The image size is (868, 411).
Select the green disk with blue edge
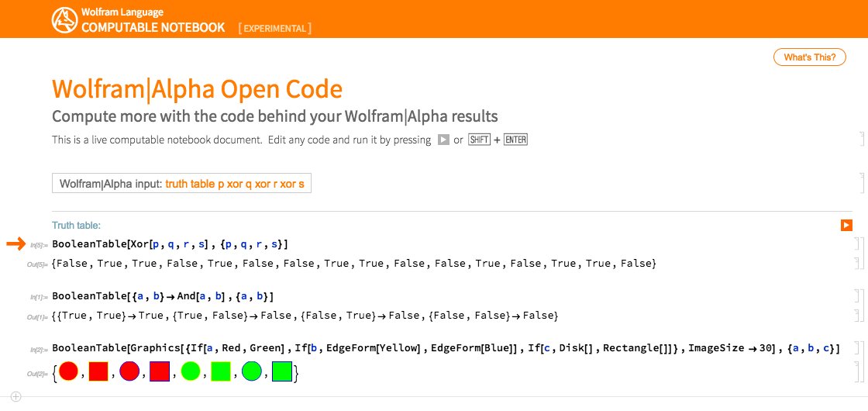click(251, 371)
